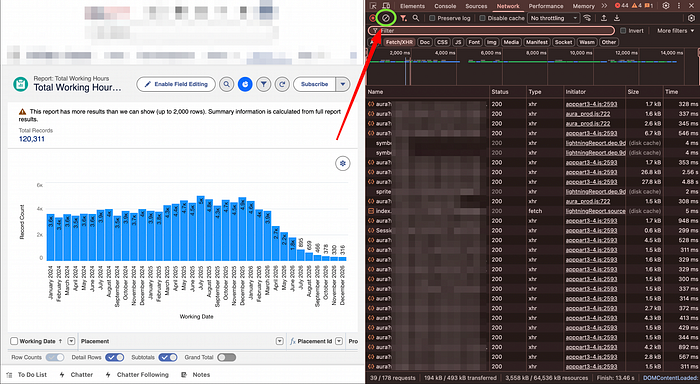Switch to the Memory tab
700x384 pixels.
click(x=583, y=6)
